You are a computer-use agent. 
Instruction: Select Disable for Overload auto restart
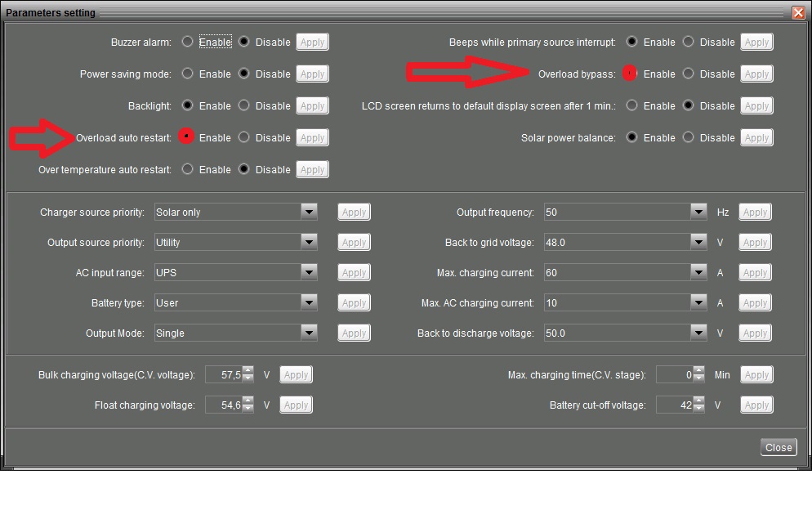pos(244,137)
